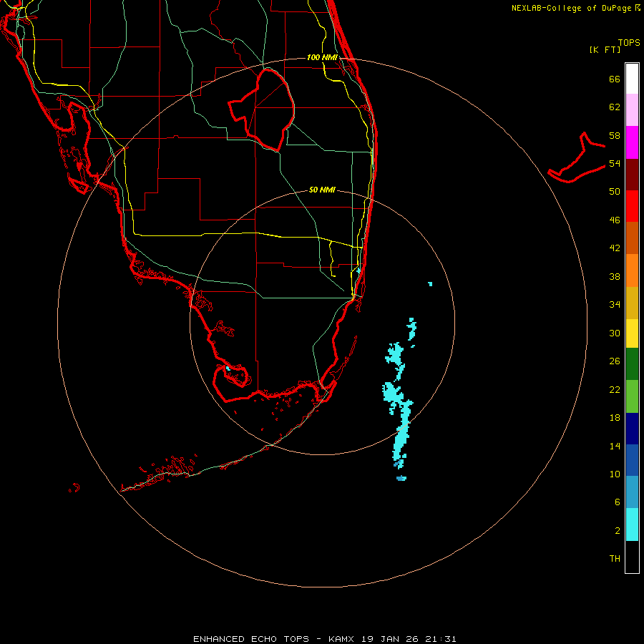Click the gold legend swatch
The width and height of the screenshot is (644, 644).
632,303
